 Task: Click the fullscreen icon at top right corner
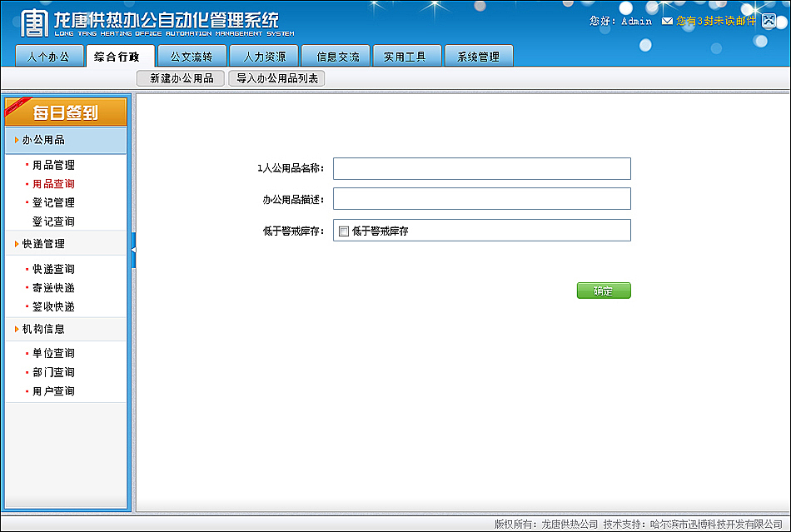click(768, 21)
